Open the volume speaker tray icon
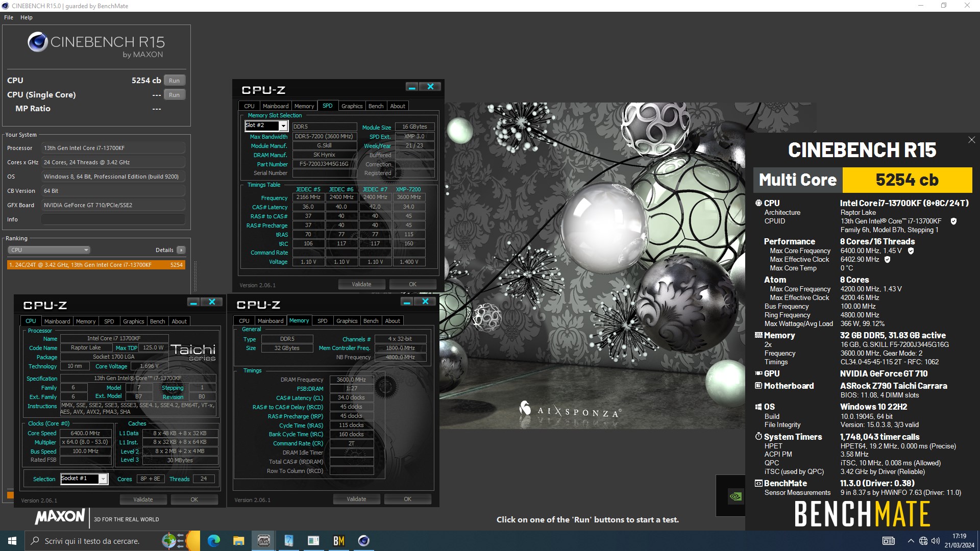 (x=936, y=541)
